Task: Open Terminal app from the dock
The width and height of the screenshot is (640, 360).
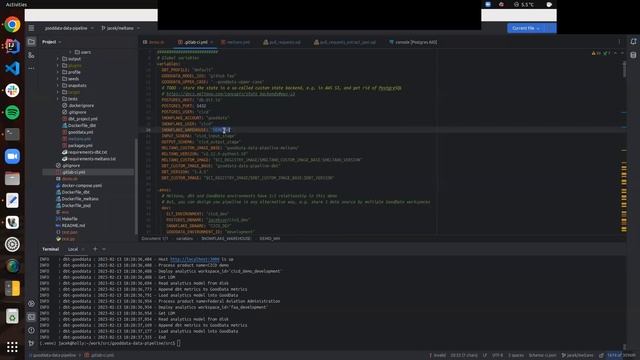Action: click(x=12, y=134)
